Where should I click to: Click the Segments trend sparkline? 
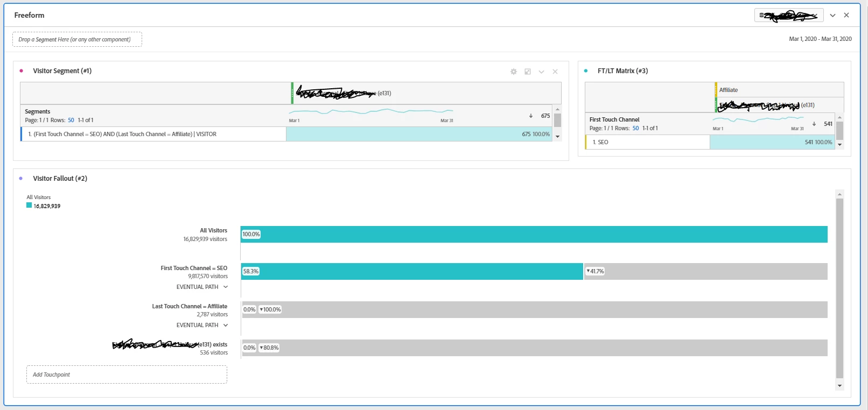point(371,111)
